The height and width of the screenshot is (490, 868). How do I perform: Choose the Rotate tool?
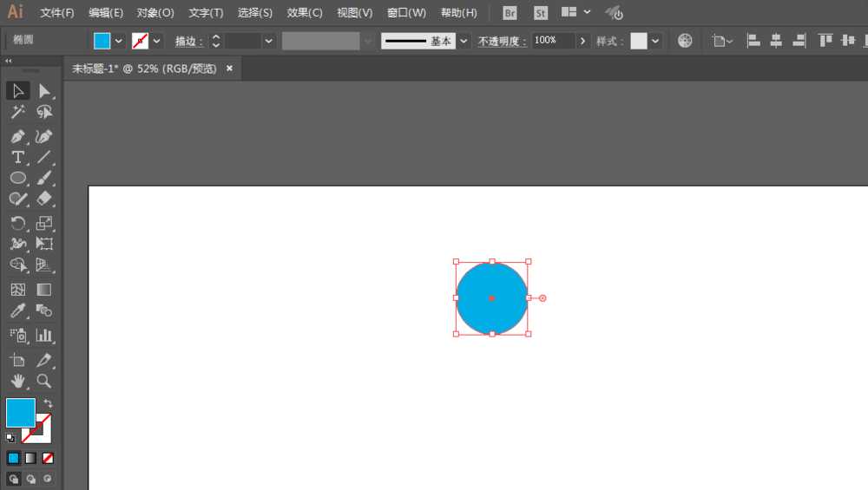point(17,223)
